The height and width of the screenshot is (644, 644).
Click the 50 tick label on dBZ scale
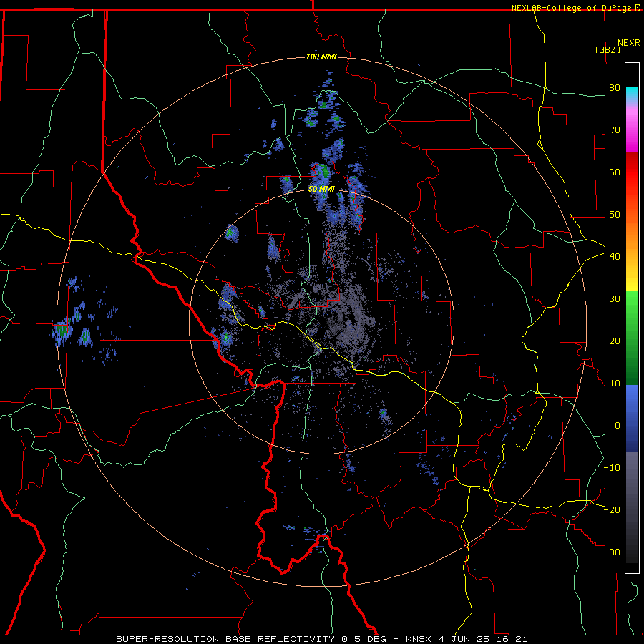tap(615, 215)
